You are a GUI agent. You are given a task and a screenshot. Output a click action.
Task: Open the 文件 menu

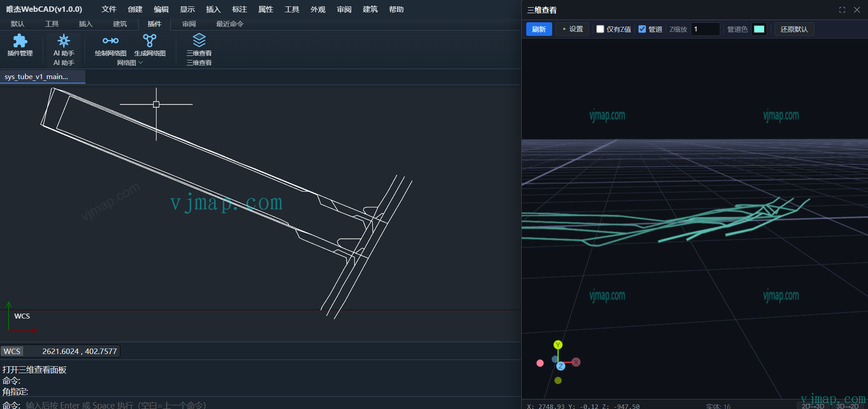coord(109,10)
